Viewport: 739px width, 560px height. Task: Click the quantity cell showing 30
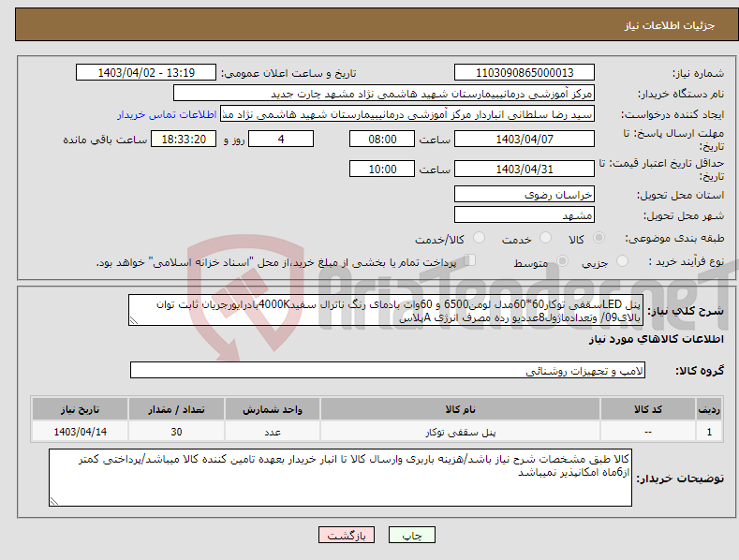click(176, 432)
